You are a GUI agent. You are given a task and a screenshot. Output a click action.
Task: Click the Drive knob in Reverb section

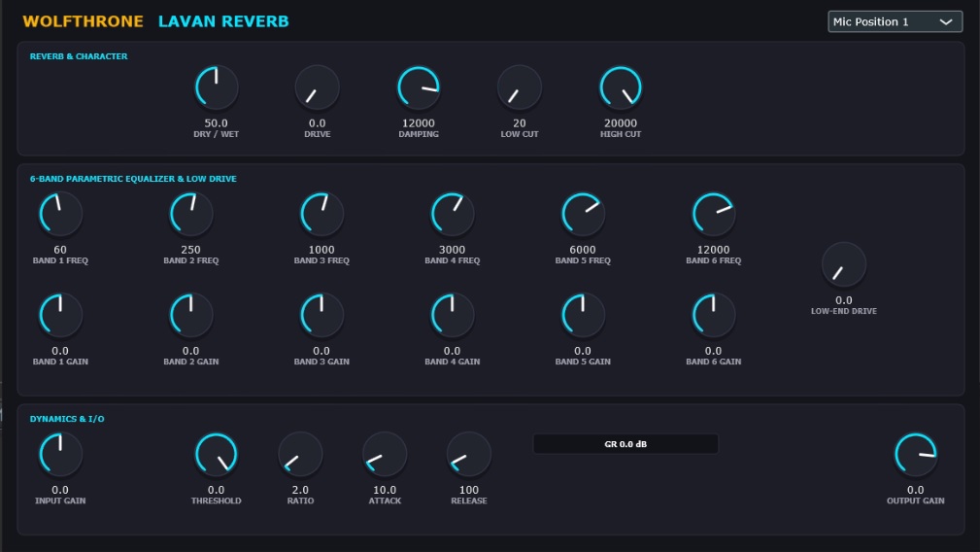coord(317,87)
